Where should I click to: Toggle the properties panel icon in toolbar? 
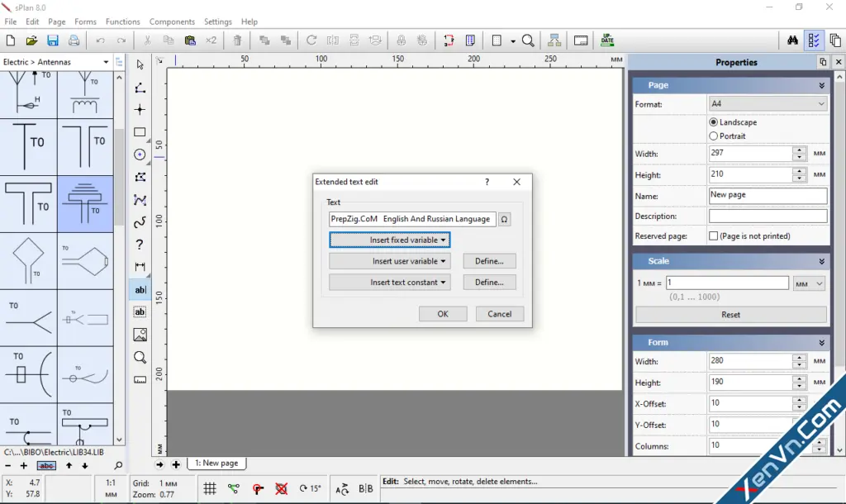[814, 40]
